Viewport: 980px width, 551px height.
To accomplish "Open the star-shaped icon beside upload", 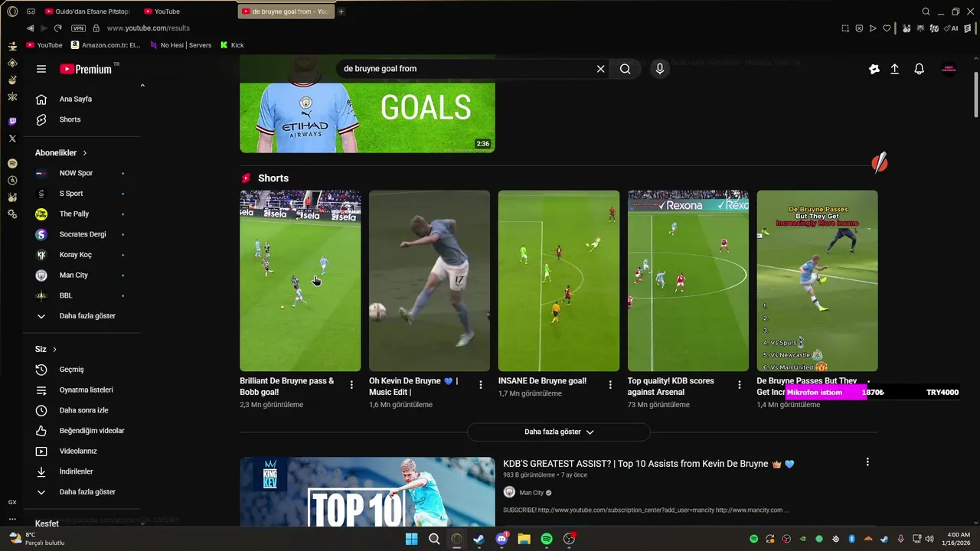I will pyautogui.click(x=874, y=69).
